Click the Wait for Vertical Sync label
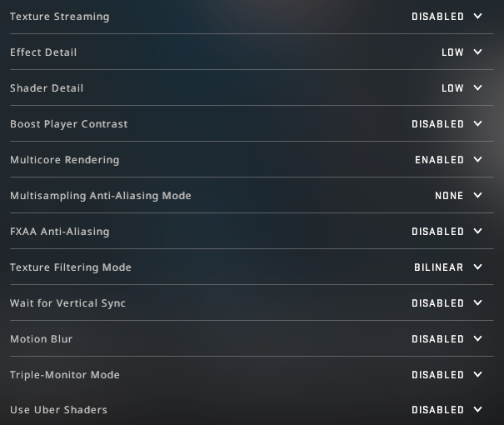Screen dimensions: 504x425 [67, 303]
